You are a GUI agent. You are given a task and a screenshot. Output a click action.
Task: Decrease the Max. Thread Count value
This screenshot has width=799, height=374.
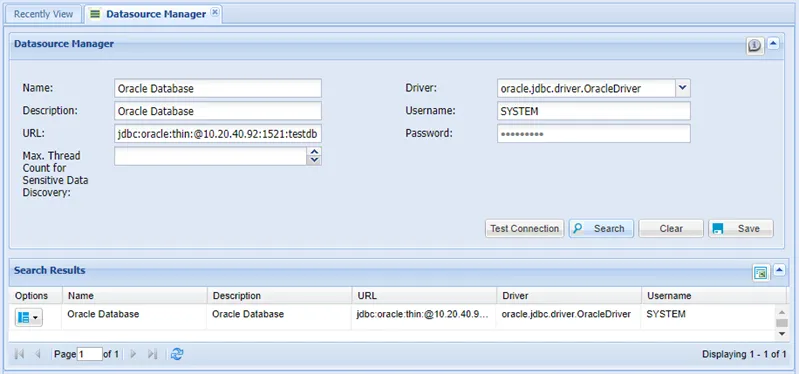(x=314, y=161)
